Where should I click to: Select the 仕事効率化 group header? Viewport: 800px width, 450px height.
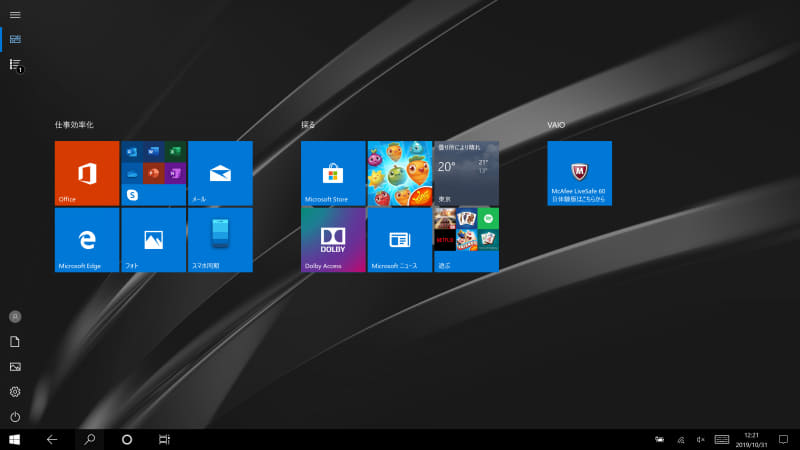(x=74, y=124)
